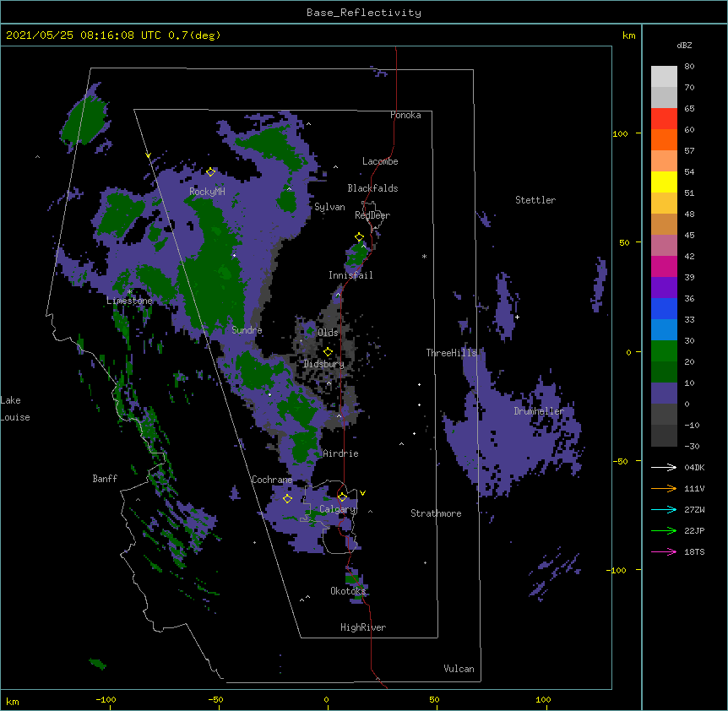Click the -100 tick on bottom axis

[x=106, y=700]
